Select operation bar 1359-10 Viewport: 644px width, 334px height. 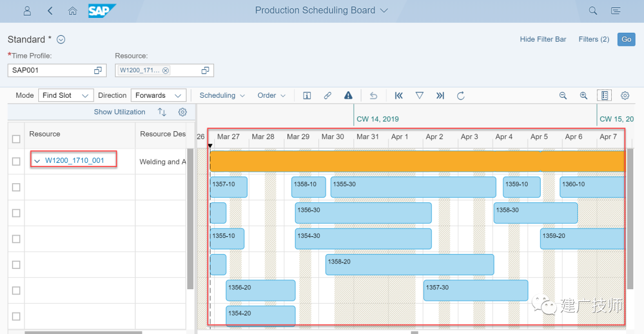point(522,187)
